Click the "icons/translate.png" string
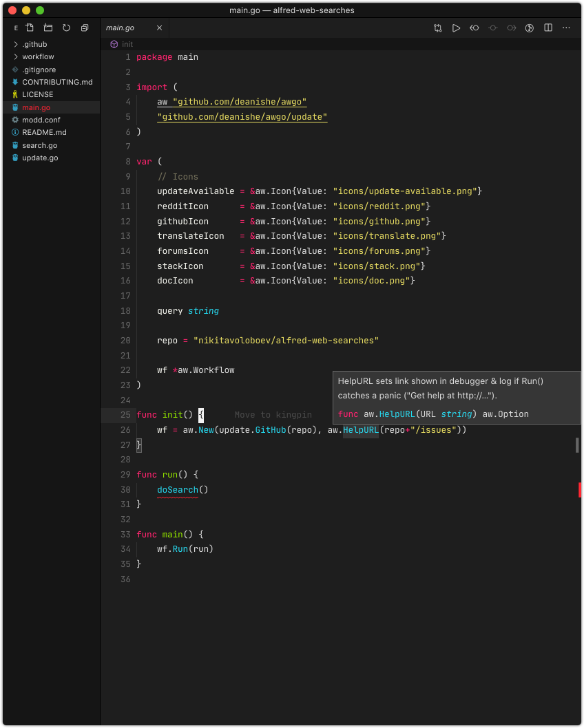This screenshot has height=728, width=584. click(x=386, y=236)
